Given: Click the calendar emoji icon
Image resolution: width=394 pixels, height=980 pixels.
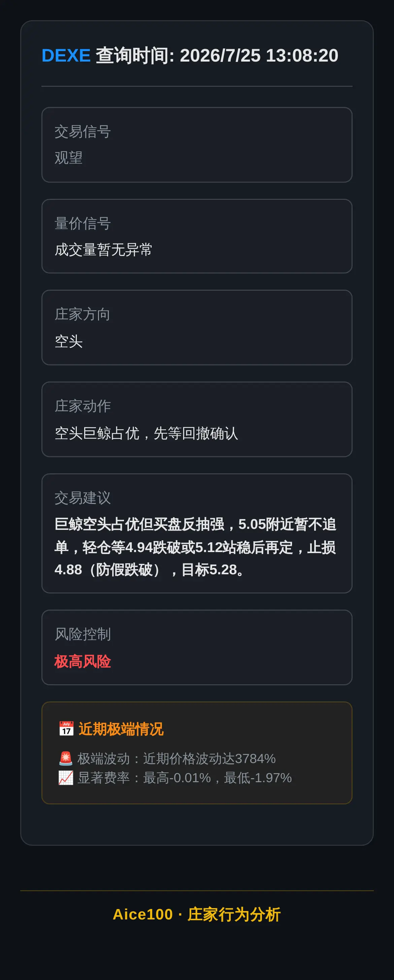Looking at the screenshot, I should click(66, 729).
